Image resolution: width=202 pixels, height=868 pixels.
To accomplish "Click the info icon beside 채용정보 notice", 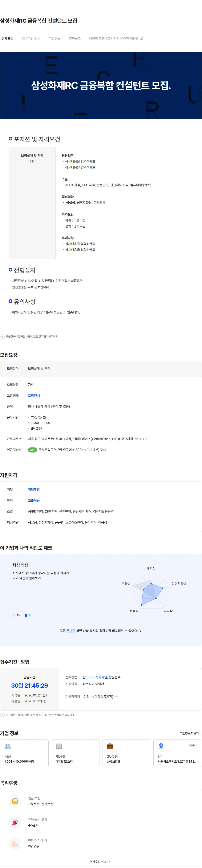I will pos(3,336).
